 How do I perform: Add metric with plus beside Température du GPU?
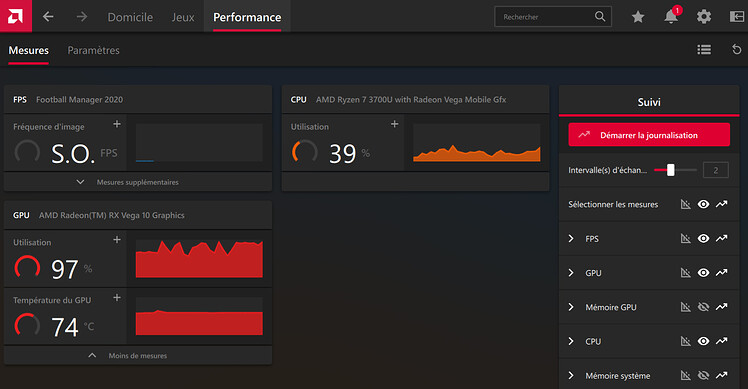click(x=117, y=298)
